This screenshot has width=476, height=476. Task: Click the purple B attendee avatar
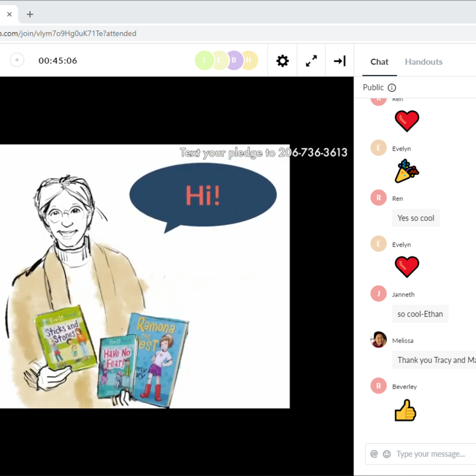(235, 60)
